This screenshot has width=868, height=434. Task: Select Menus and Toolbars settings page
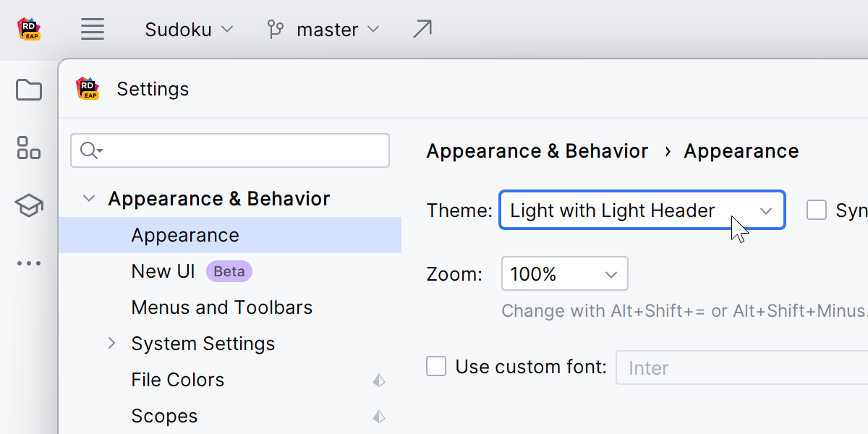coord(221,307)
